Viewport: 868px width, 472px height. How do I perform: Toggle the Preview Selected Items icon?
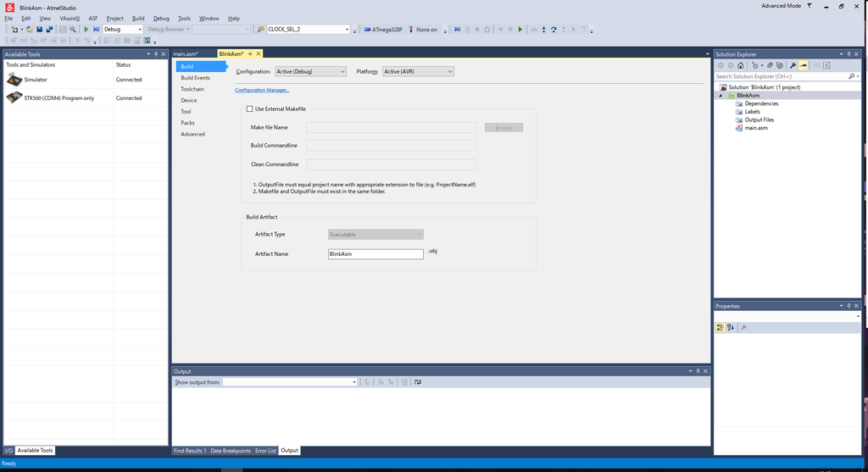coord(804,65)
